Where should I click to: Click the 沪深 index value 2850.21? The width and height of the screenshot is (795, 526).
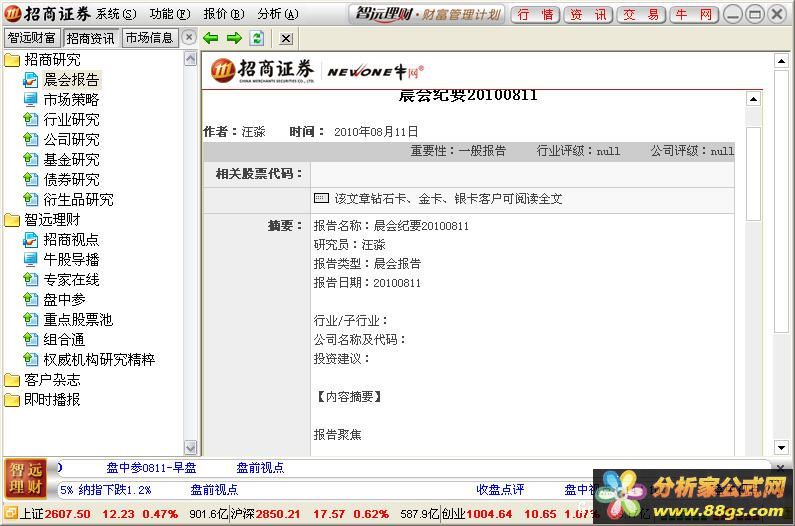(x=278, y=514)
